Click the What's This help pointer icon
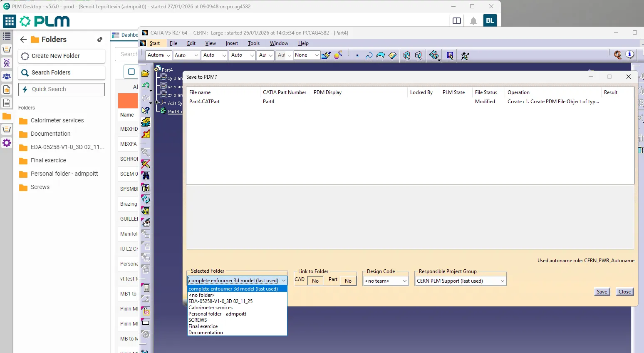The image size is (644, 353). click(145, 110)
